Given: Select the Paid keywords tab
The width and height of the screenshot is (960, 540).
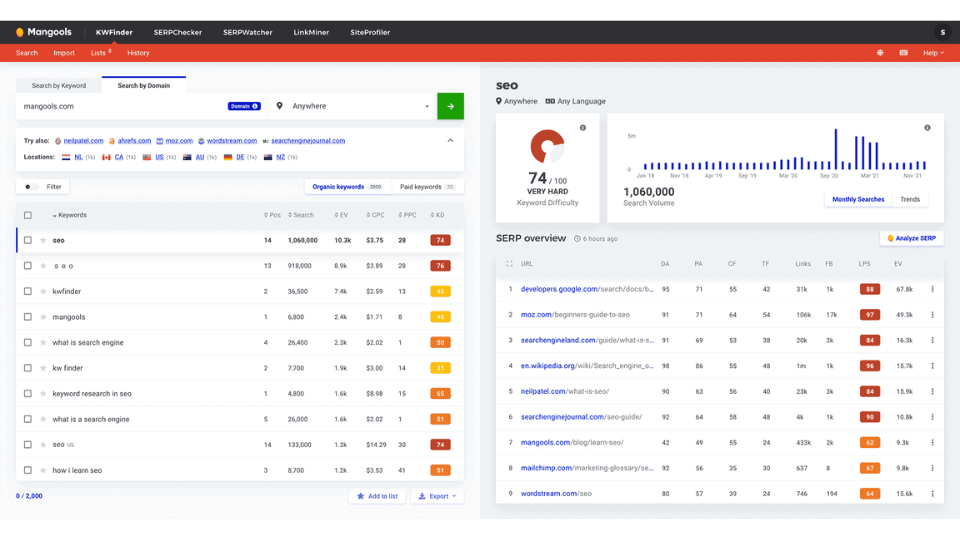Looking at the screenshot, I should [x=427, y=187].
